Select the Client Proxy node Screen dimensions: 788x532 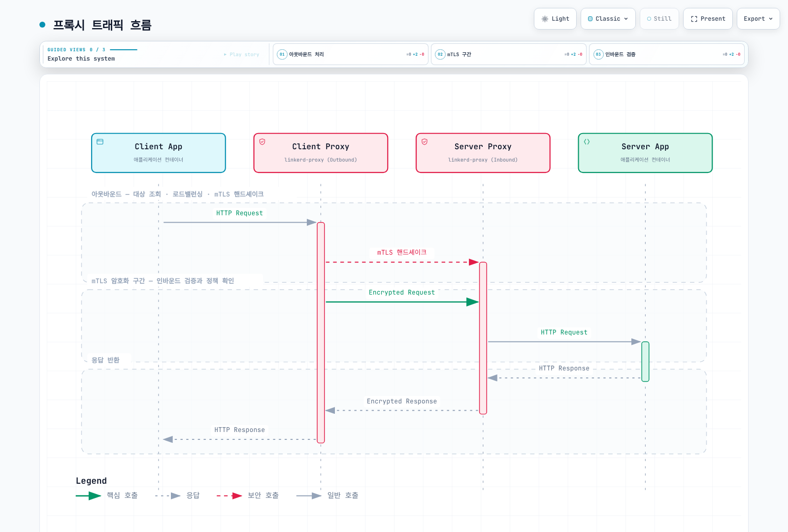[321, 153]
